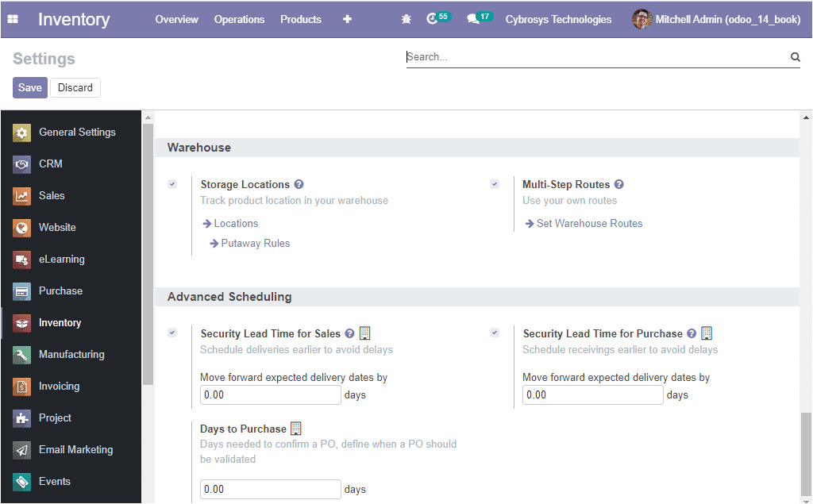The width and height of the screenshot is (813, 504).
Task: Click help icon next to Storage Locations
Action: click(299, 184)
